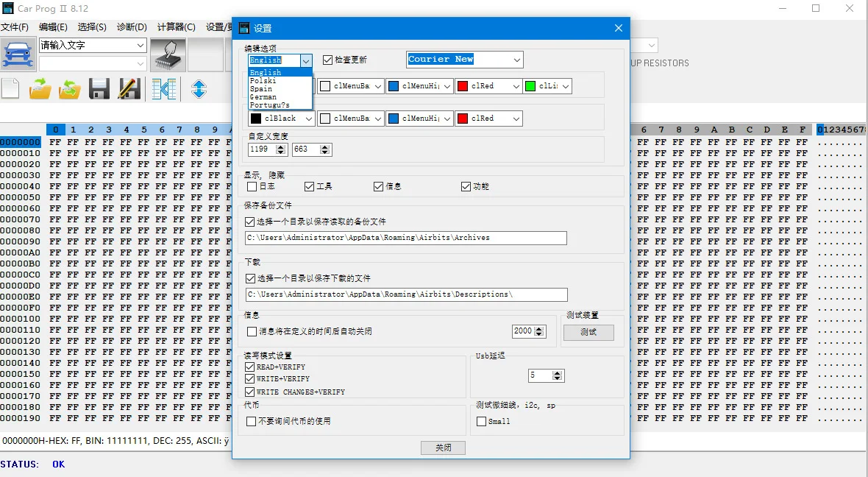Reload file using folder with green arrows icon
This screenshot has height=477, width=868.
click(x=68, y=88)
